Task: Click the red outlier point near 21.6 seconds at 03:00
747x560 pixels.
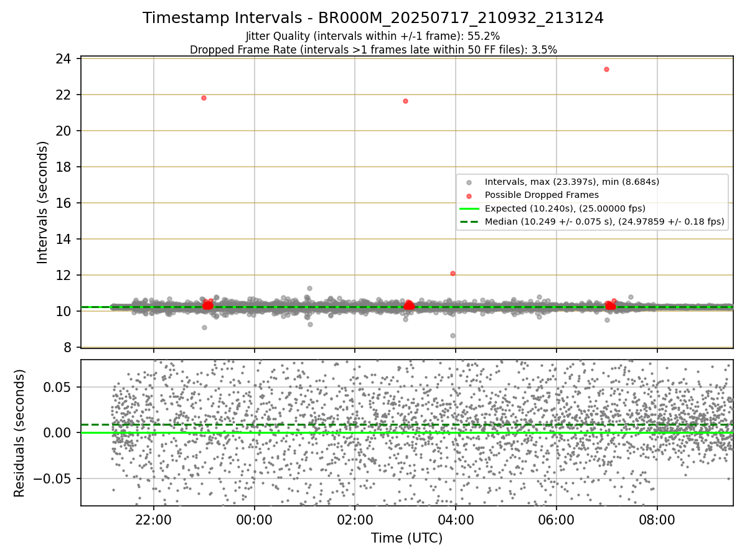Action: click(405, 101)
